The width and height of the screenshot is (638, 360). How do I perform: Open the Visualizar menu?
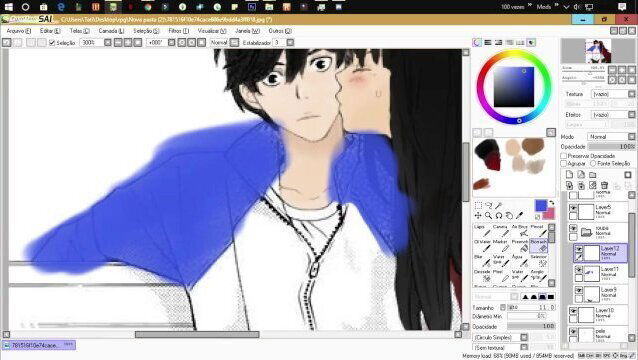pos(212,31)
